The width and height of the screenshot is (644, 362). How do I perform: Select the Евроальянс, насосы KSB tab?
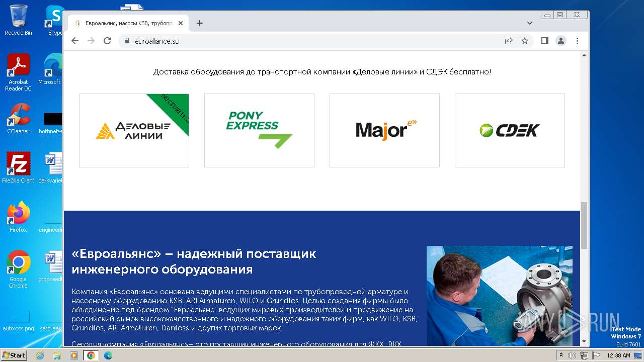point(128,23)
